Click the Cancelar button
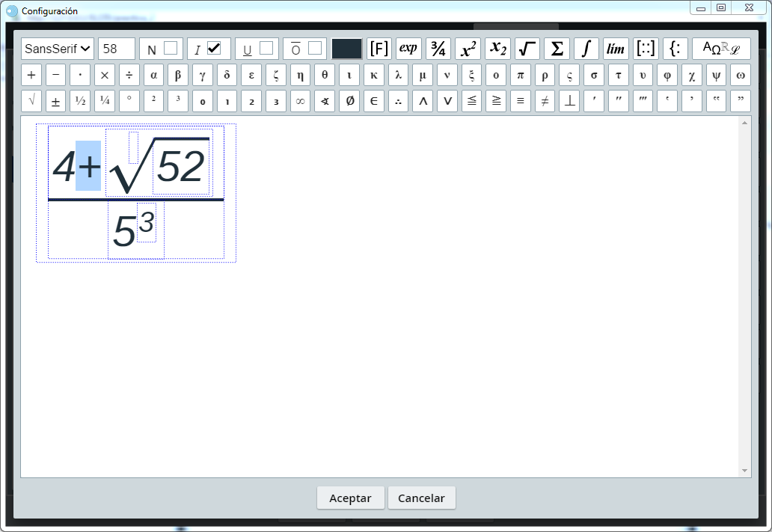772x532 pixels. click(421, 498)
